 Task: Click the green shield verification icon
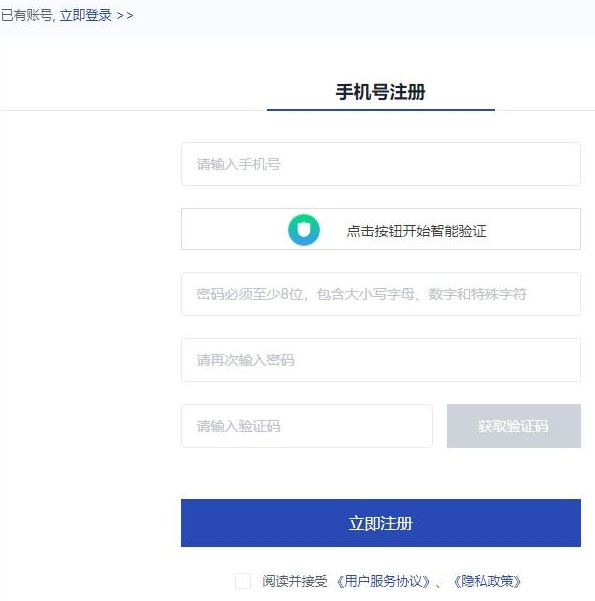point(304,230)
